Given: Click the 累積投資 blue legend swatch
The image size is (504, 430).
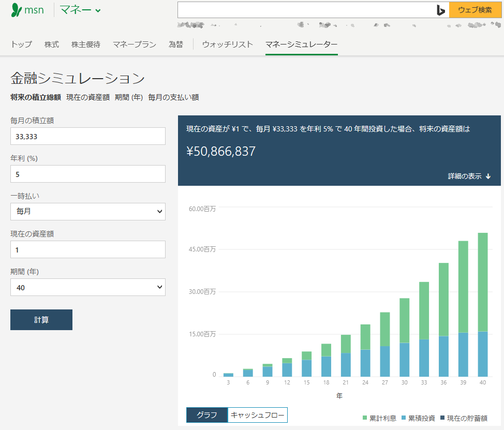Looking at the screenshot, I should click(404, 418).
